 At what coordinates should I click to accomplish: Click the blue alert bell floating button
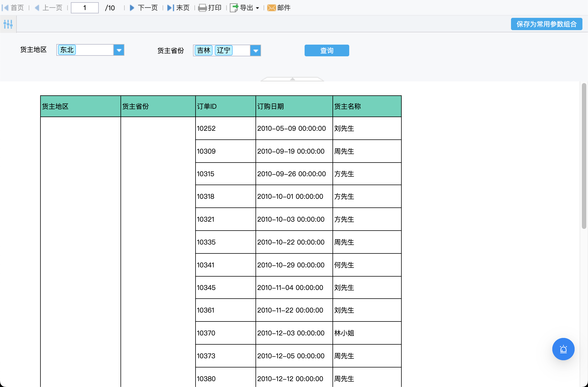point(563,349)
